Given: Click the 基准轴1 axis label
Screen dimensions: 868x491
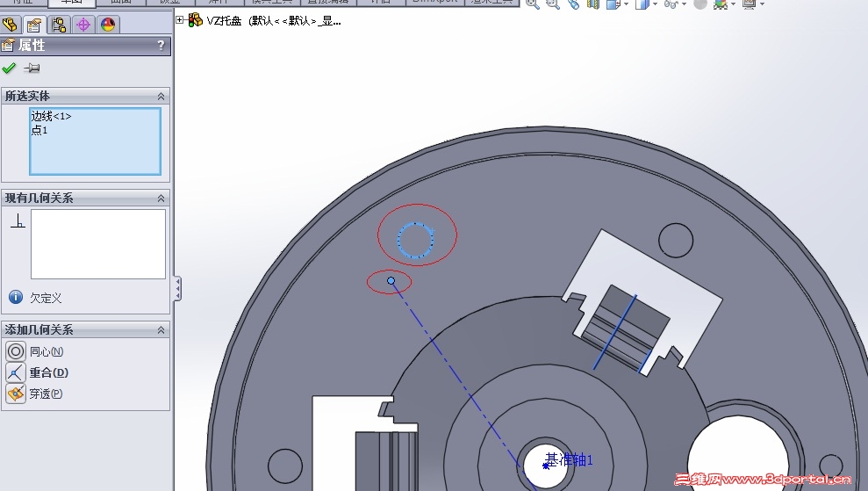Looking at the screenshot, I should point(569,459).
